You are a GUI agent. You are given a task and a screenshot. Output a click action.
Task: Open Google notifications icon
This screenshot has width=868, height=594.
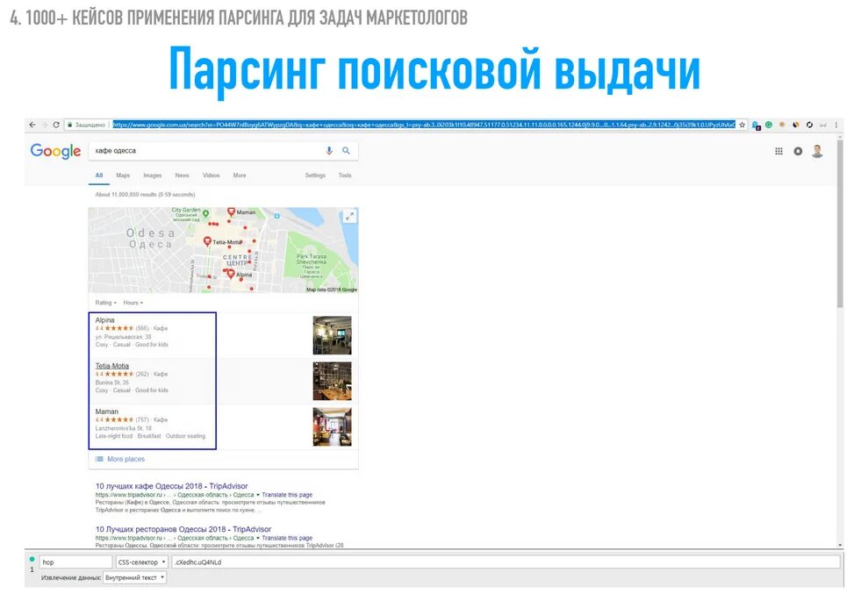tap(798, 151)
